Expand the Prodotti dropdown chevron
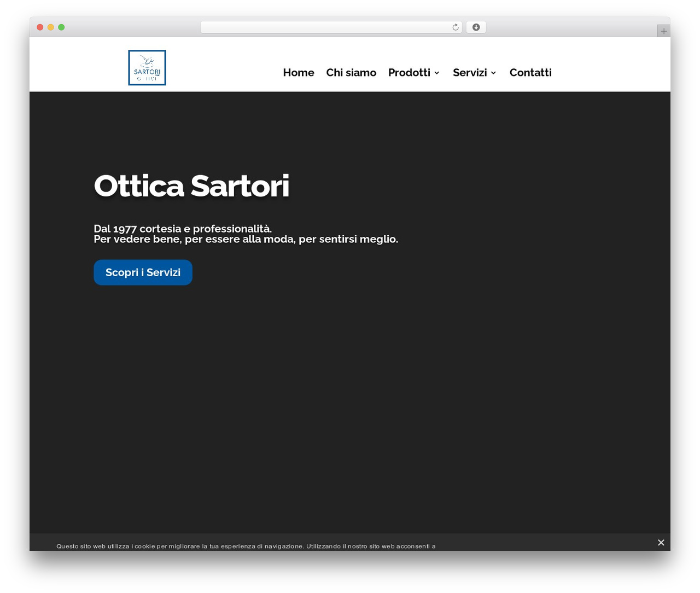The width and height of the screenshot is (700, 593). pos(437,73)
